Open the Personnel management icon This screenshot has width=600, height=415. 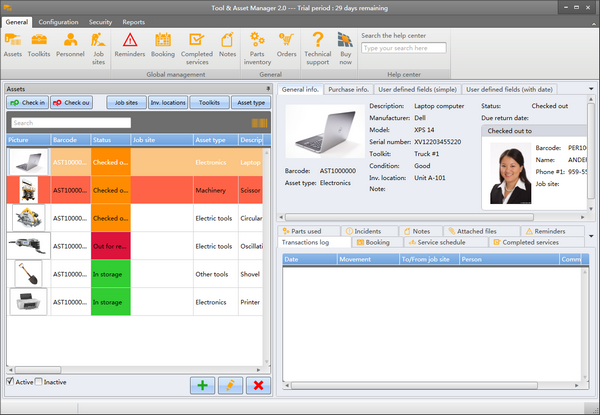point(70,46)
